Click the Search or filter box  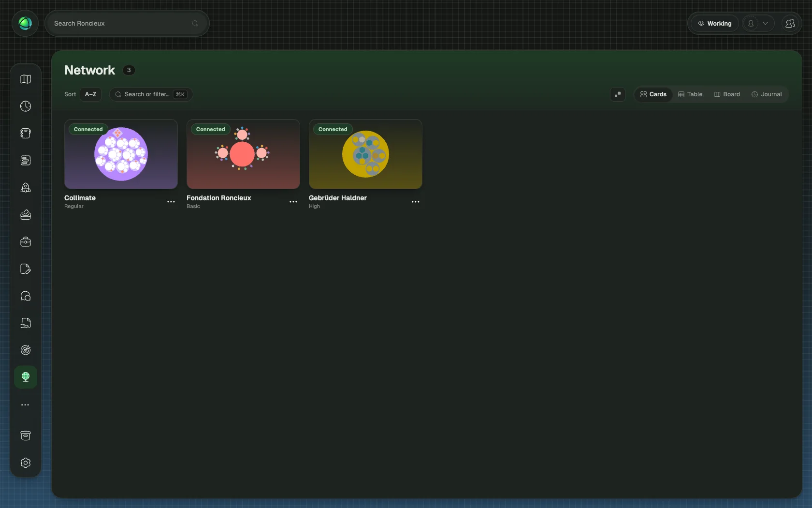click(x=151, y=94)
